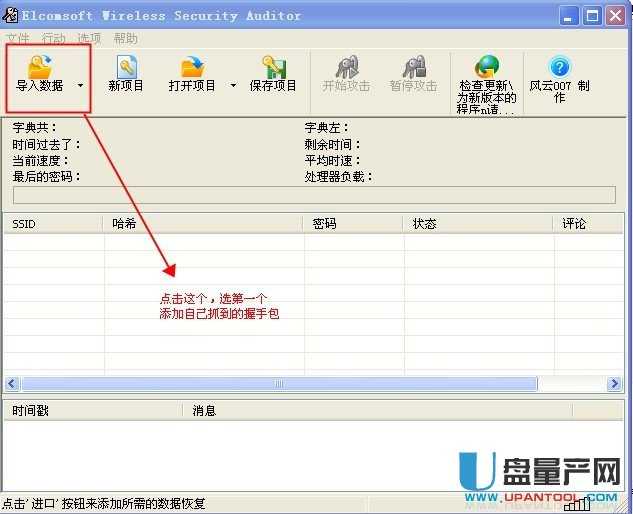Click the 打开项目 open project icon
Image resolution: width=633 pixels, height=514 pixels.
pyautogui.click(x=192, y=68)
